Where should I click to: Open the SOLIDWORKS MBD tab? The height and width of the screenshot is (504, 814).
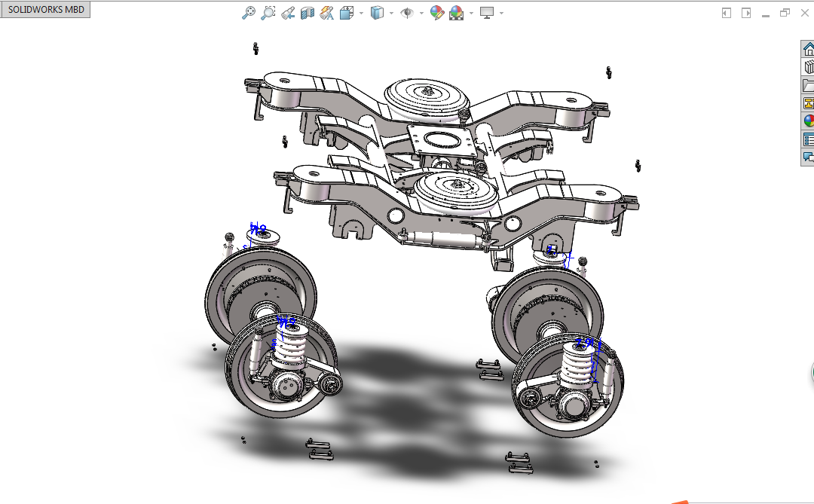tap(46, 9)
